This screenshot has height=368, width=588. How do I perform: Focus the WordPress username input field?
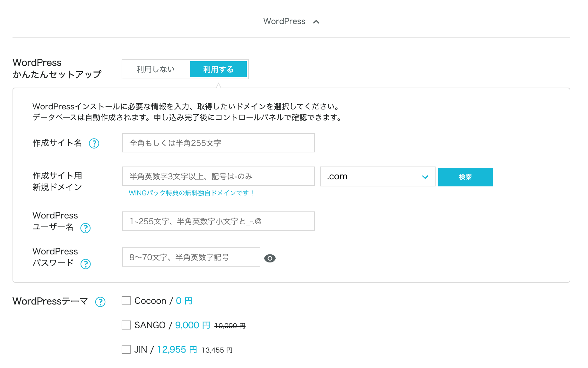[218, 221]
